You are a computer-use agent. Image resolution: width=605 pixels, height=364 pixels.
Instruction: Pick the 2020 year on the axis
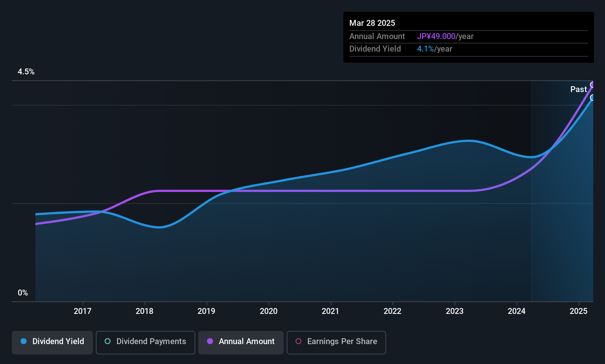(x=269, y=311)
